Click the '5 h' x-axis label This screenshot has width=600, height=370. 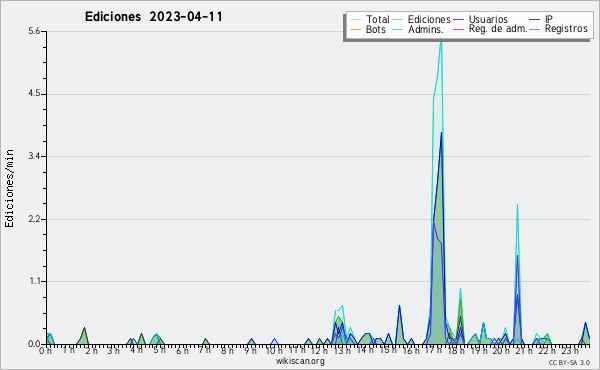tap(159, 350)
